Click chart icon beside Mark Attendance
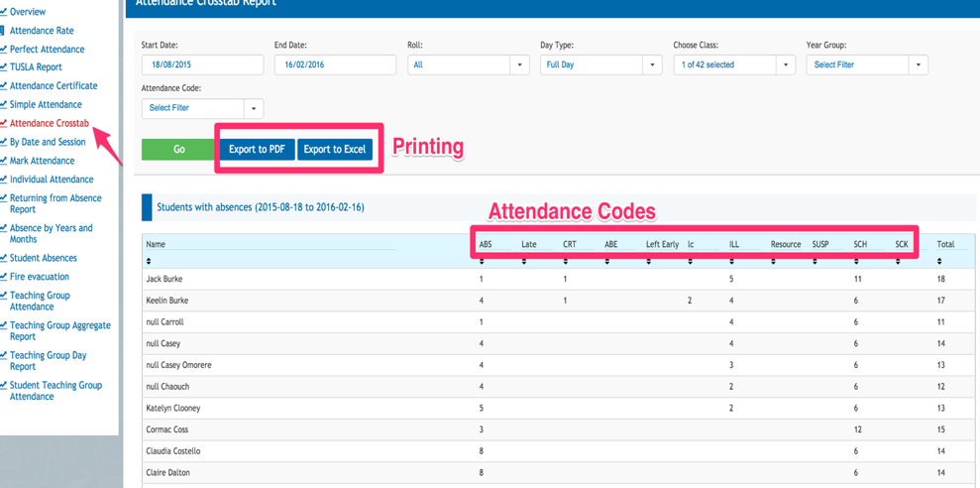The image size is (980, 488). tap(3, 161)
